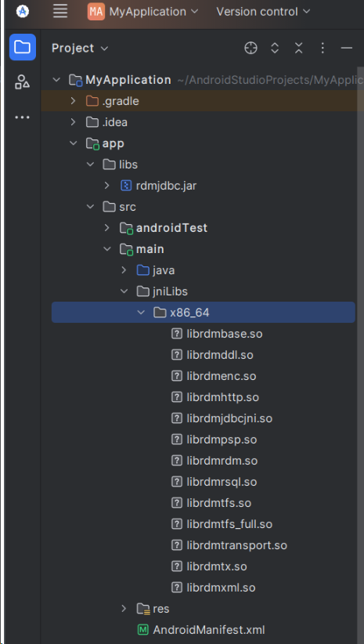This screenshot has height=644, width=364.
Task: Hide the Project panel using minimize dash
Action: click(347, 48)
